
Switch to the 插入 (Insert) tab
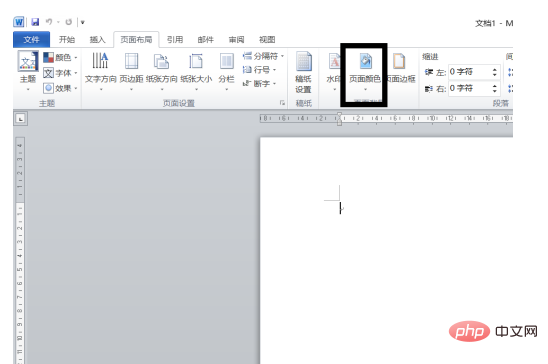(x=97, y=39)
